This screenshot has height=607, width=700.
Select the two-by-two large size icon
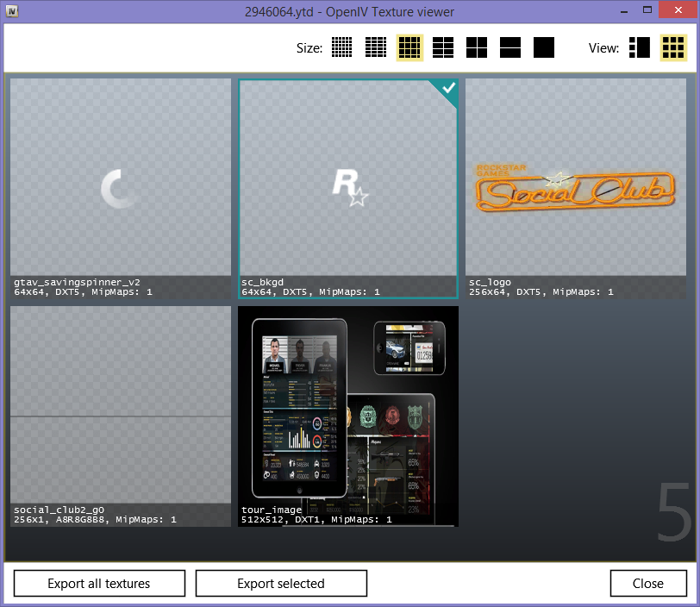tap(477, 47)
